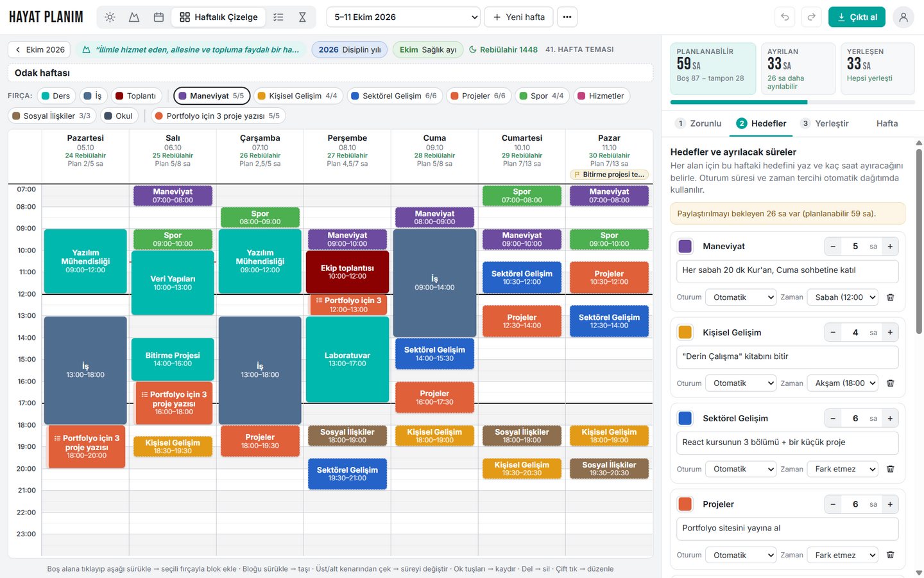
Task: Open Projeler Oturum dropdown
Action: [x=741, y=556]
